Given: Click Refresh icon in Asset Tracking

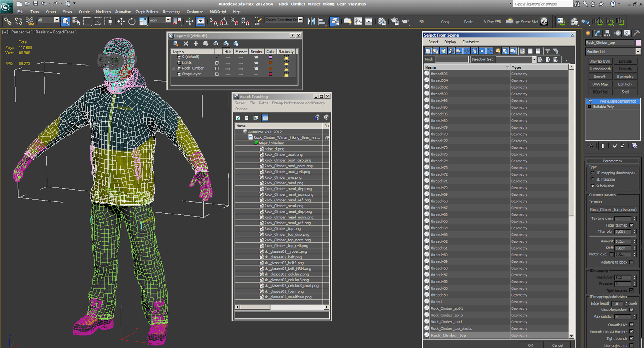Looking at the screenshot, I should click(238, 118).
